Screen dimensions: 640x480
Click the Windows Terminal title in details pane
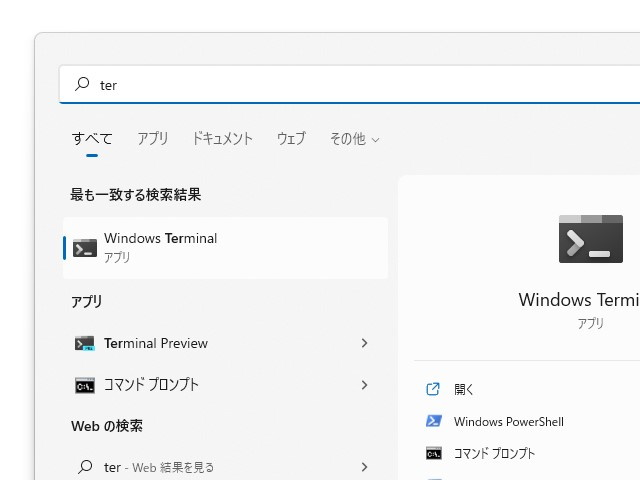(x=579, y=300)
